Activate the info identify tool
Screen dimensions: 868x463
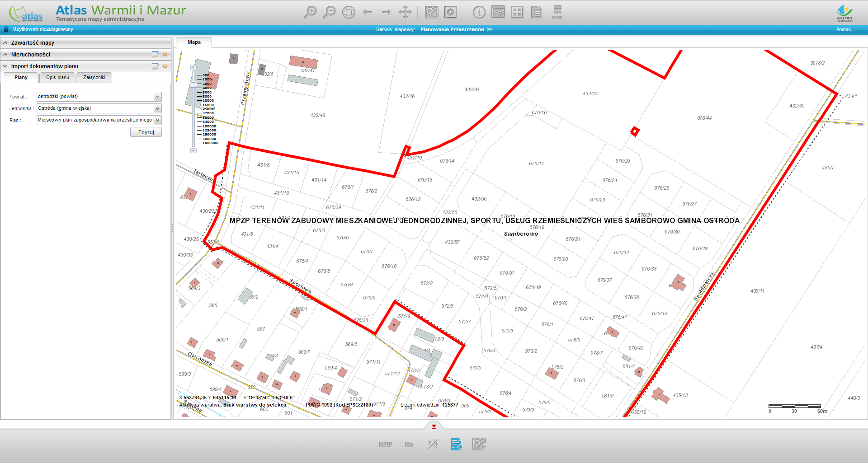[x=479, y=12]
